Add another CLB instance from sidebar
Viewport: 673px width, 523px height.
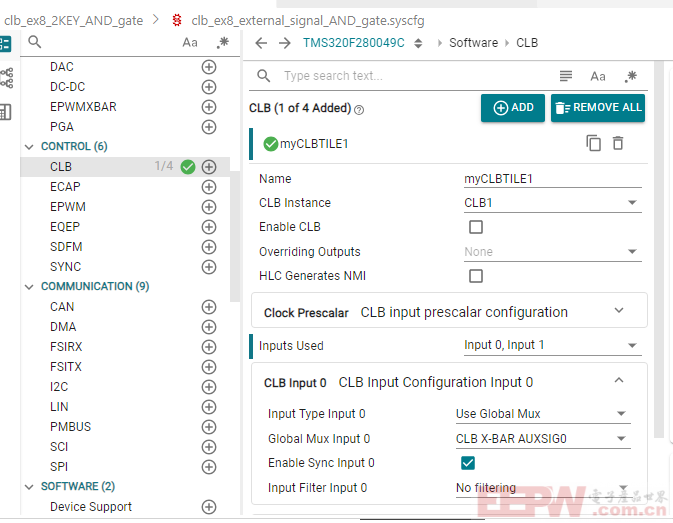tap(209, 167)
